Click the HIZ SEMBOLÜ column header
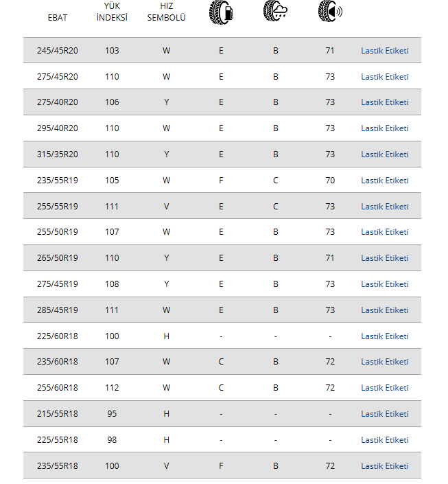 167,12
